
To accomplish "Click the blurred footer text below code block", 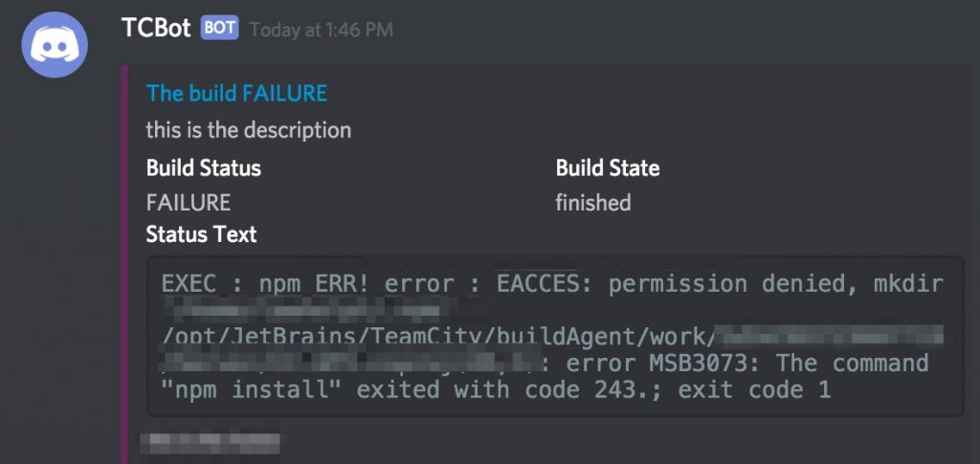I will (x=210, y=442).
